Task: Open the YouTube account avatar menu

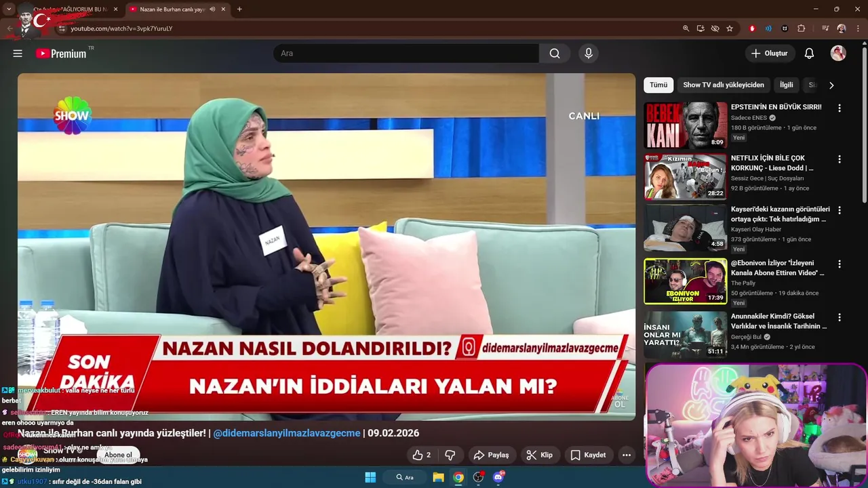Action: [838, 54]
